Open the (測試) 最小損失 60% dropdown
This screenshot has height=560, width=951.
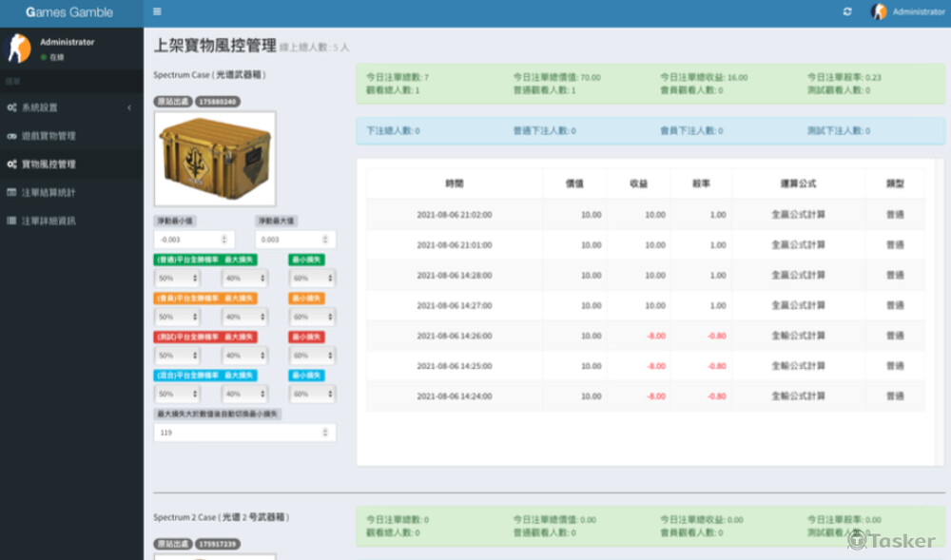(312, 355)
